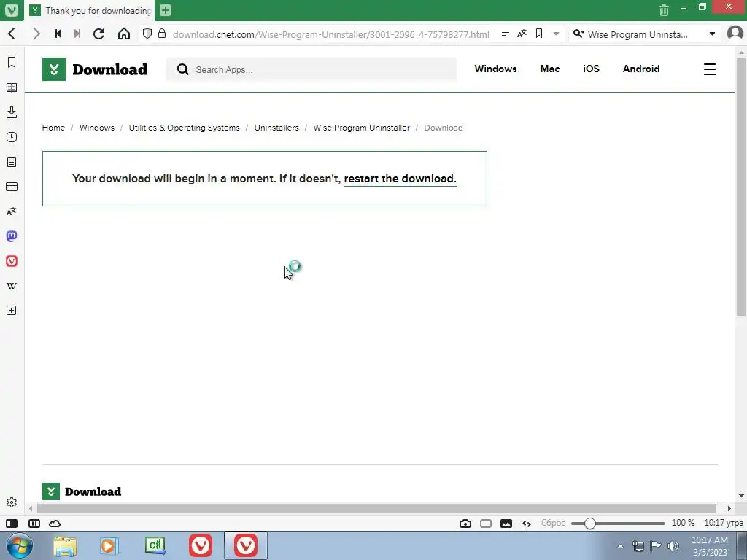This screenshot has height=560, width=747.
Task: Open Translate panel in sidebar
Action: (x=12, y=211)
